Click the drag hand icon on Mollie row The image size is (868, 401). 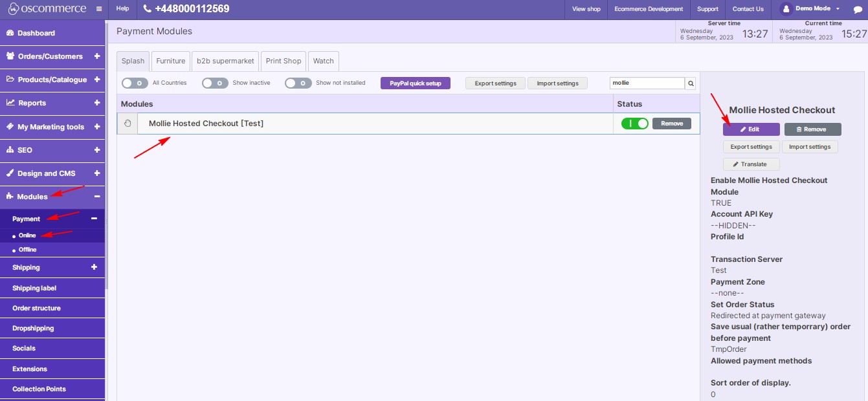point(128,124)
